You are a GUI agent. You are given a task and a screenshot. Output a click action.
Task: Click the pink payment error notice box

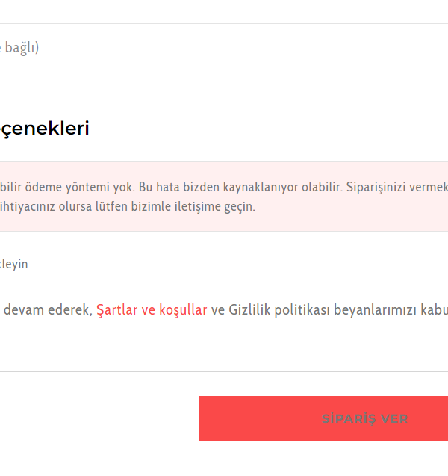(224, 197)
